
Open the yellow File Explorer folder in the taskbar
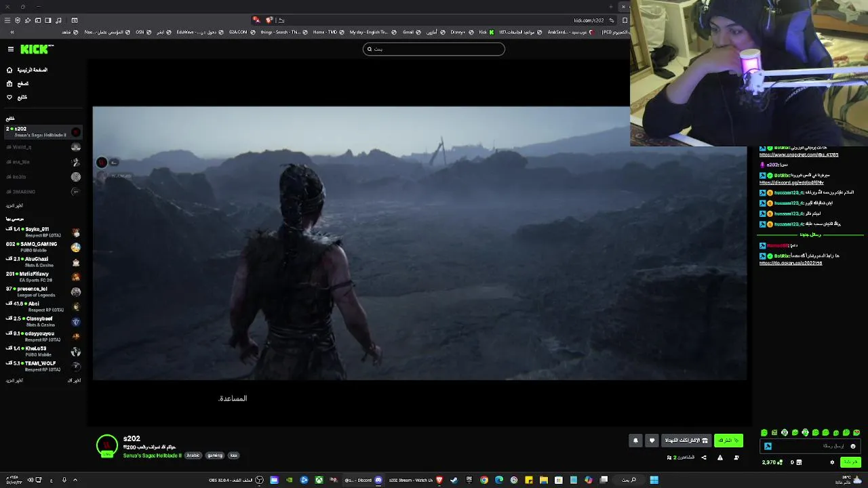pyautogui.click(x=544, y=480)
